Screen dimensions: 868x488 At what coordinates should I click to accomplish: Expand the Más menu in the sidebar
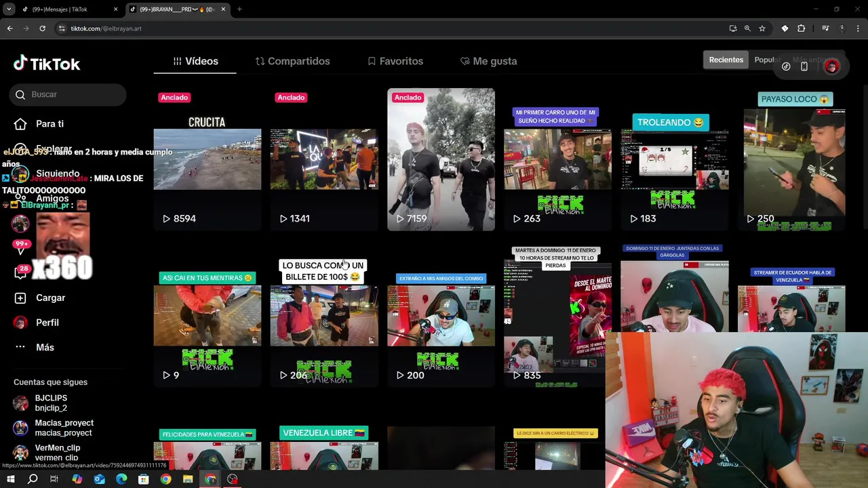tap(35, 348)
